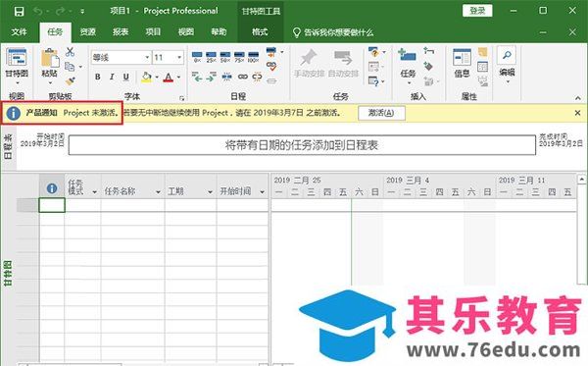This screenshot has width=588, height=366.
Task: Select the info indicator column header
Action: 52,185
